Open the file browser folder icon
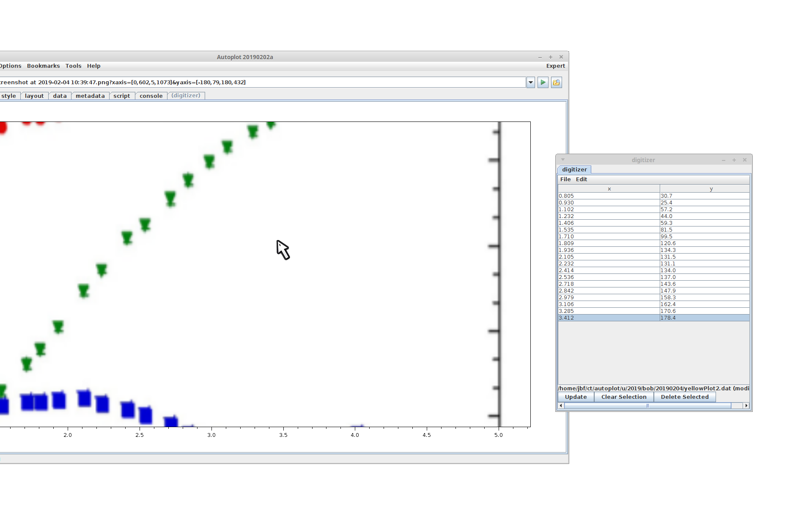Viewport: 812px width, 508px height. point(557,83)
